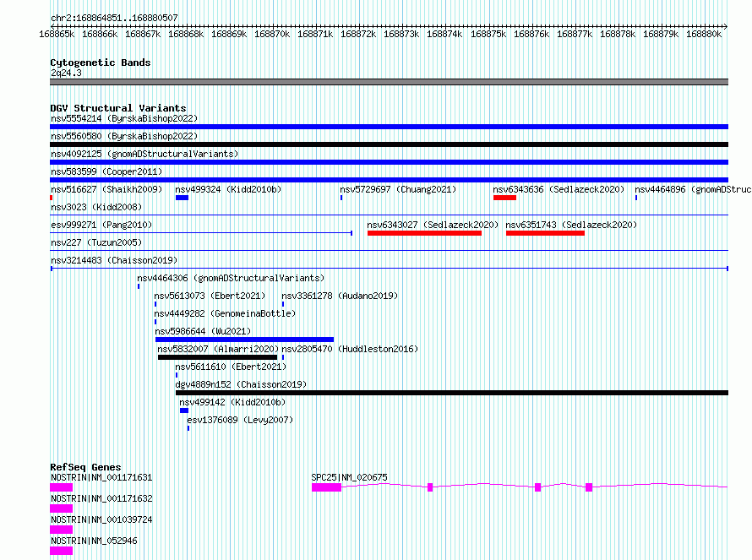752x560 pixels.
Task: Select the nsv5832007 (Almarri2020) black bar
Action: click(x=218, y=357)
